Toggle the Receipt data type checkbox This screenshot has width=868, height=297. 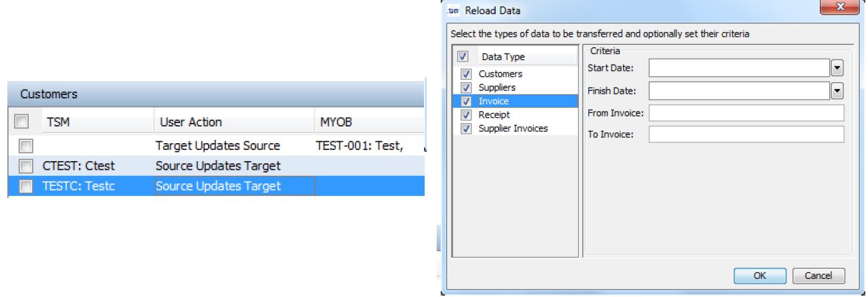(467, 115)
